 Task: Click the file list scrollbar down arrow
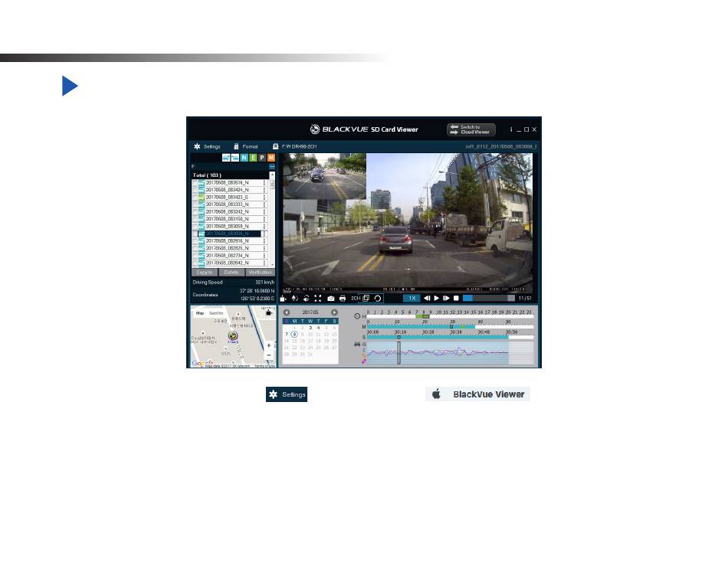click(x=272, y=265)
